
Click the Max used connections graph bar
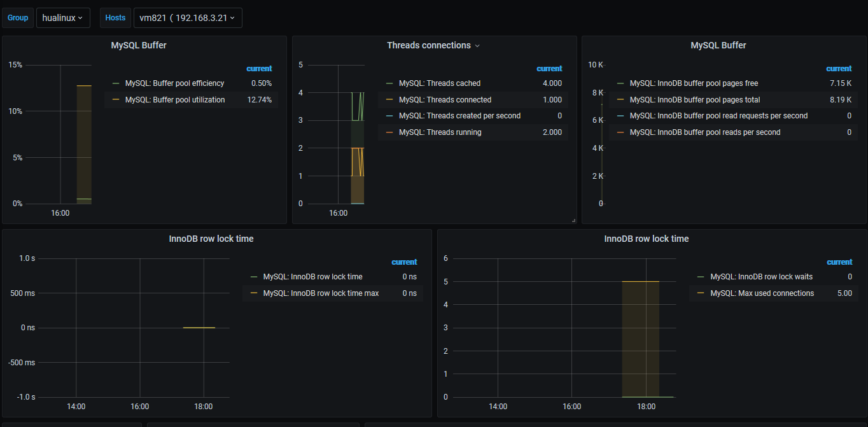[x=640, y=339]
